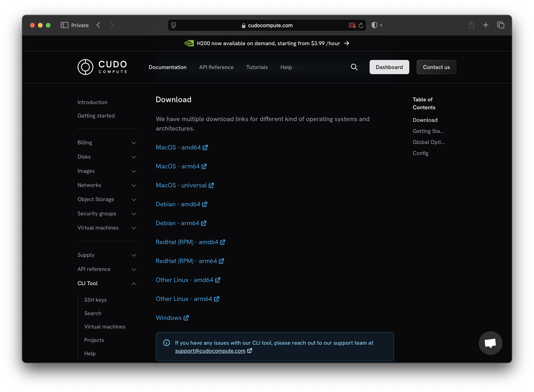Image resolution: width=534 pixels, height=392 pixels.
Task: Click the external-link icon next to MacOS - universal
Action: pos(211,185)
